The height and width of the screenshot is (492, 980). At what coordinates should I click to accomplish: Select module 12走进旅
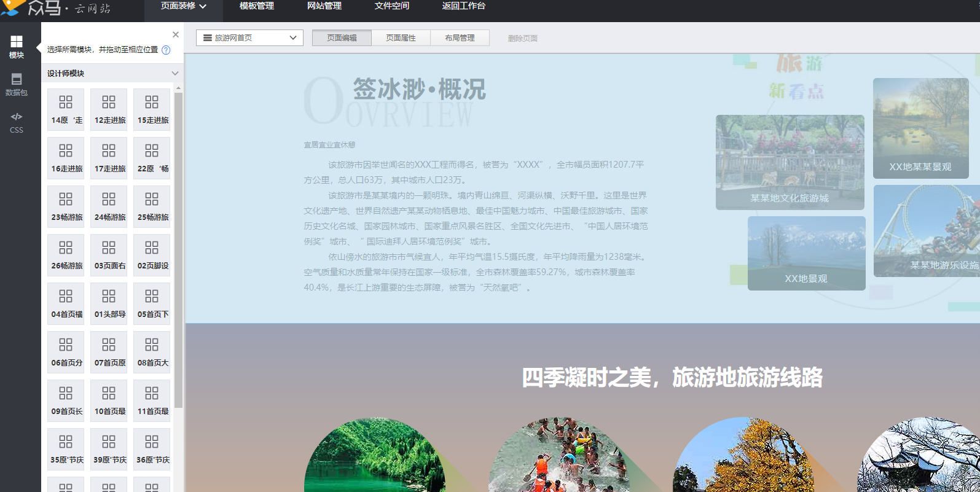(x=109, y=109)
